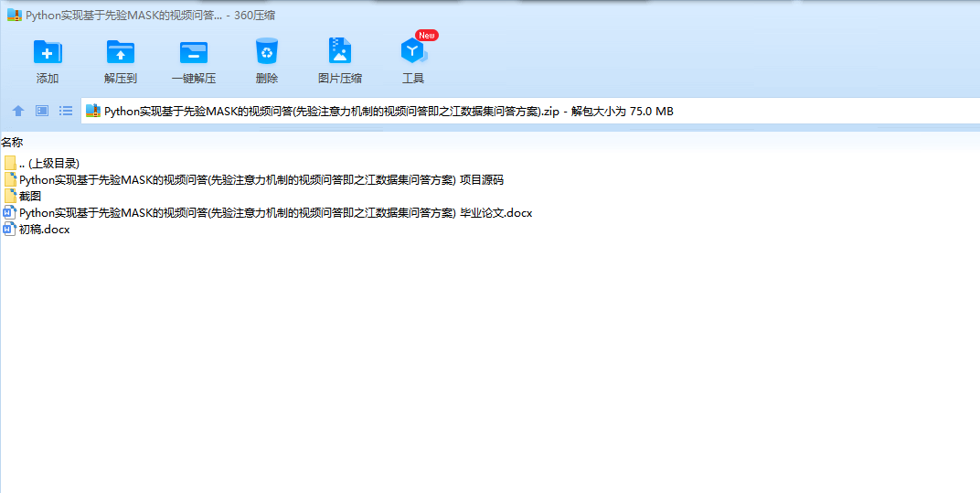
Task: Select the 截图 folder
Action: click(23, 197)
